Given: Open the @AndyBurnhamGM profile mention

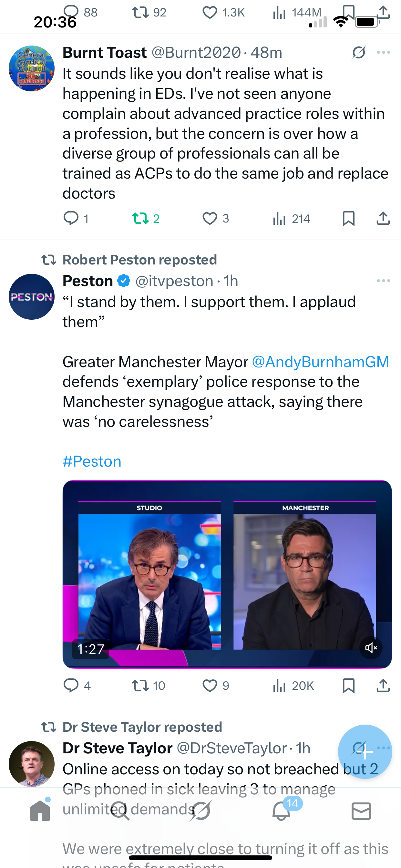Looking at the screenshot, I should click(x=320, y=362).
